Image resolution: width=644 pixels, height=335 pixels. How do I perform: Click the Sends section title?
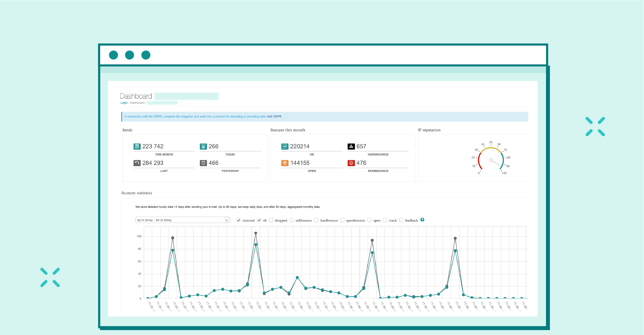tap(127, 130)
